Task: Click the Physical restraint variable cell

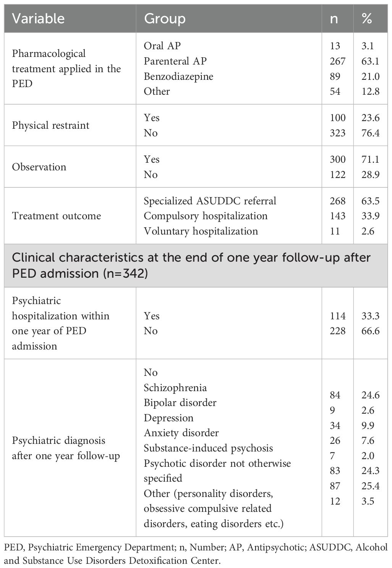Action: (50, 125)
